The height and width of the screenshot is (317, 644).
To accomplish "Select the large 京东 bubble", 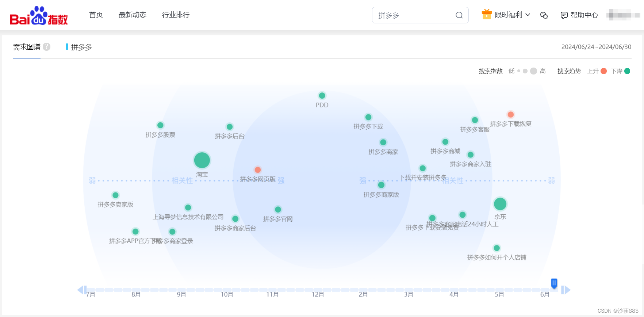I will click(500, 204).
